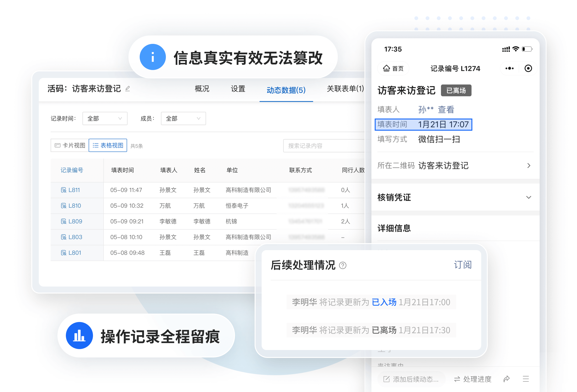Open record L811
This screenshot has height=392, width=577.
tap(74, 190)
